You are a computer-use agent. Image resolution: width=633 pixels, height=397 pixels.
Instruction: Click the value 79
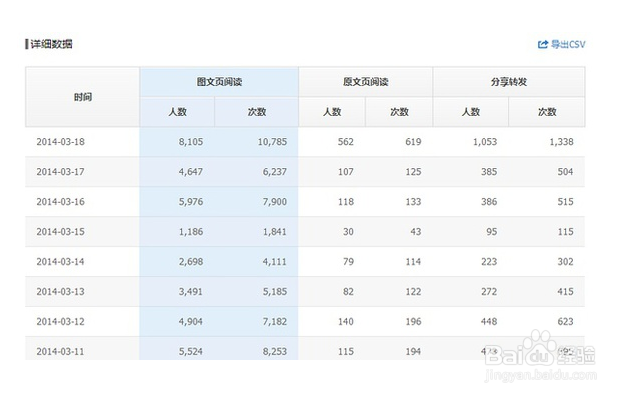[x=348, y=262]
